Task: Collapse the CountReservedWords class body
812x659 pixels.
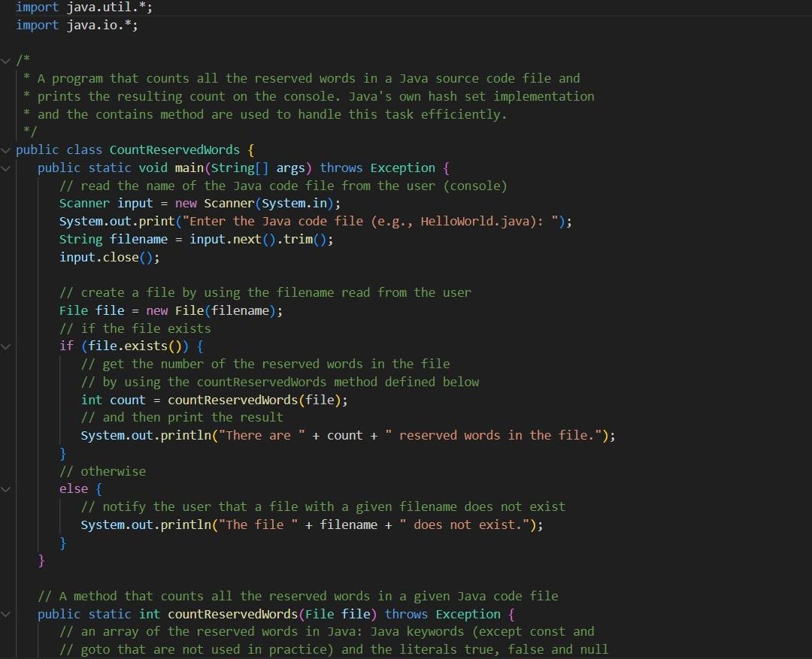Action: tap(6, 150)
